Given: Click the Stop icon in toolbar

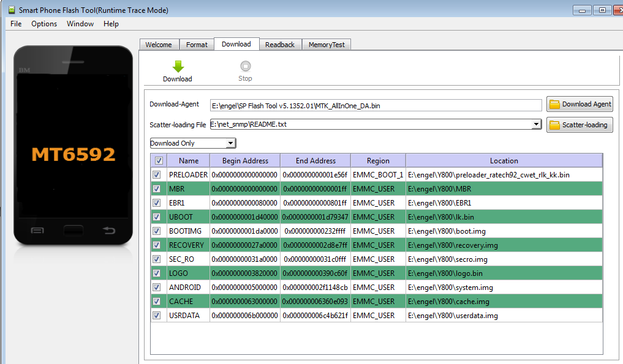Looking at the screenshot, I should point(245,67).
